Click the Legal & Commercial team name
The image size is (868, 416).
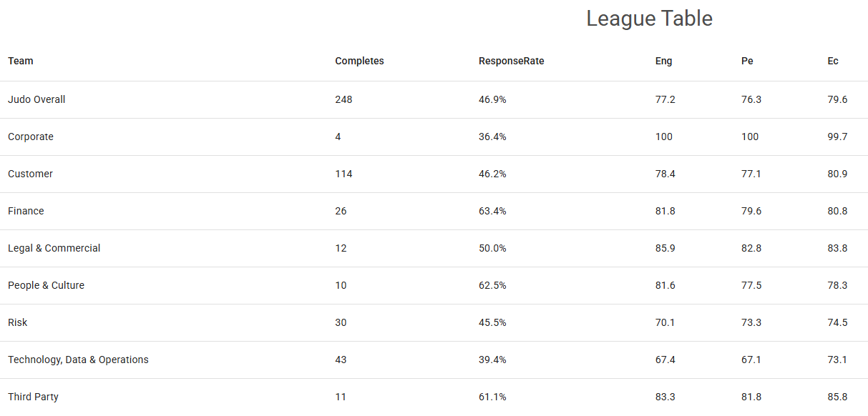(54, 249)
